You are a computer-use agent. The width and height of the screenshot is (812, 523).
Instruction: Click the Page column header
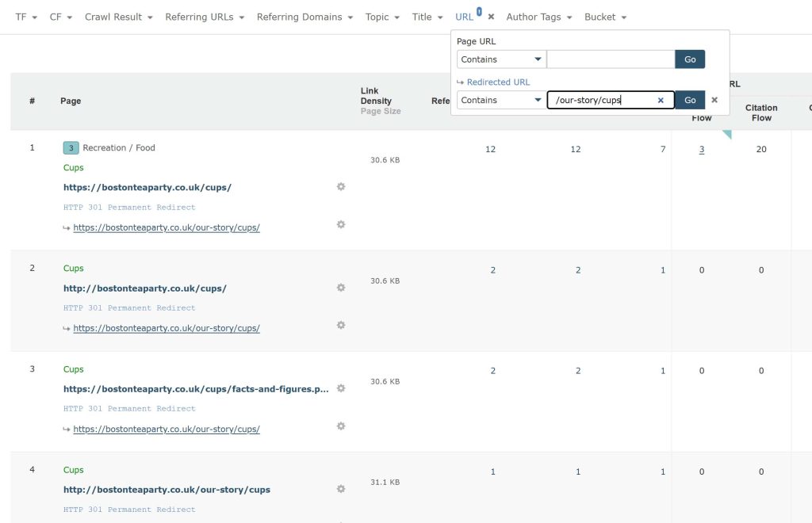71,101
